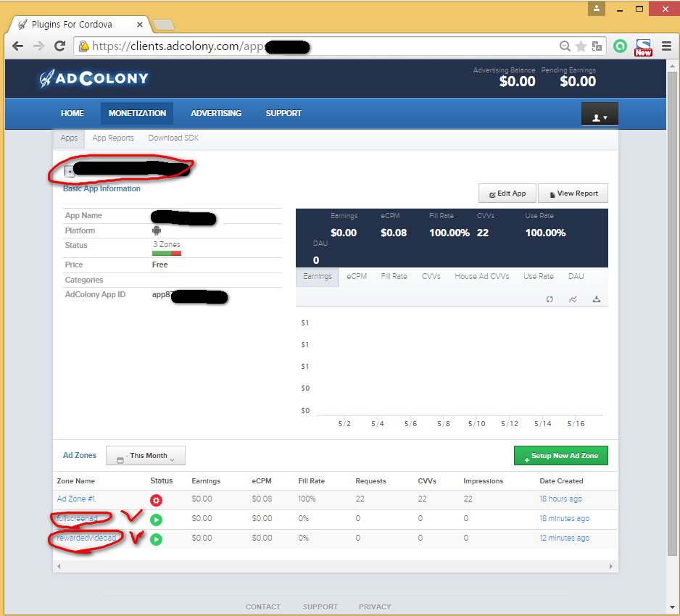Open the Chrome hamburger menu
The image size is (680, 616).
[x=666, y=46]
